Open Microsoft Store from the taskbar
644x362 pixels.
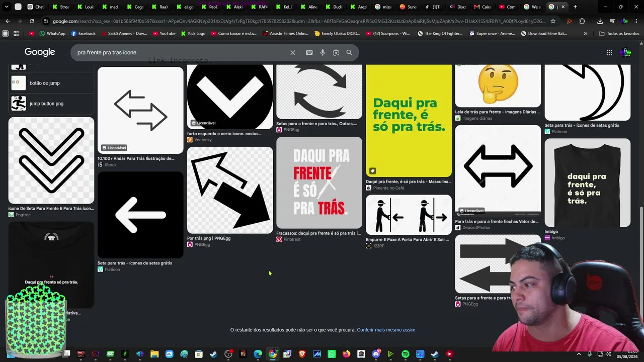[199, 354]
